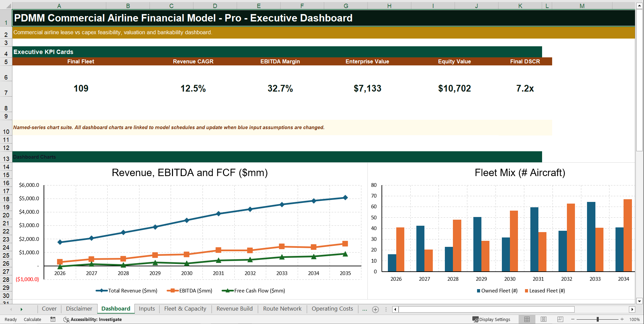Screen dimensions: 644x324
Task: Click the dashboard title cell
Action: (x=324, y=18)
